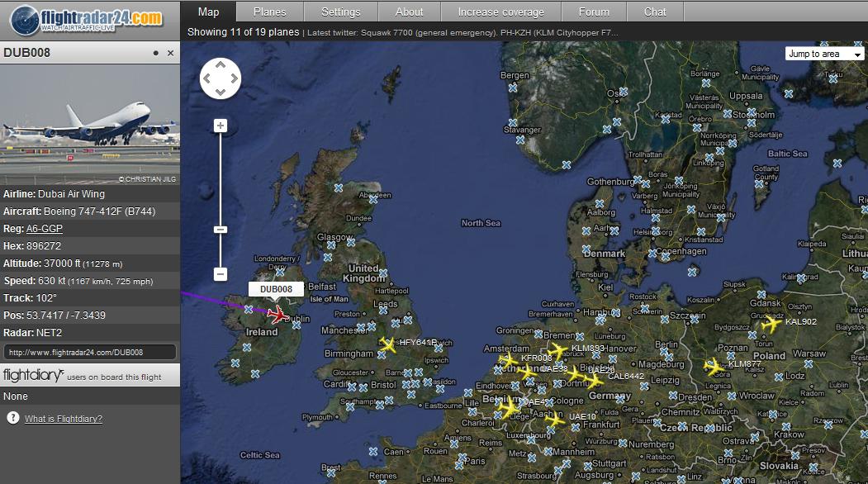Image resolution: width=868 pixels, height=484 pixels.
Task: Close the DUB008 flight info panel
Action: point(170,53)
